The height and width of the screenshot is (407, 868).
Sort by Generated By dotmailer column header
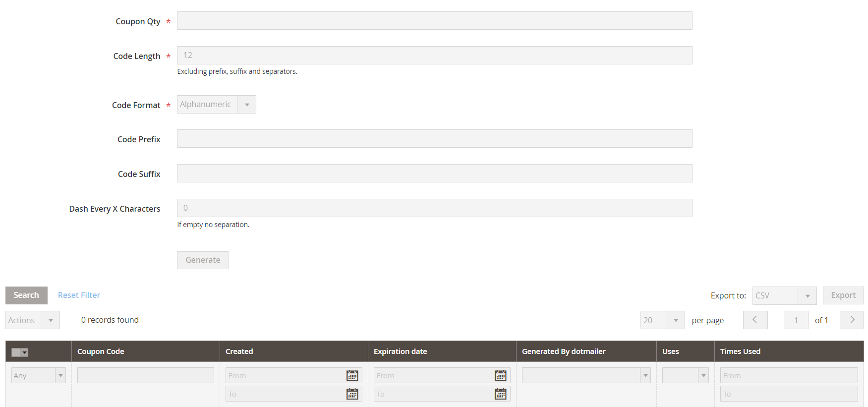564,351
